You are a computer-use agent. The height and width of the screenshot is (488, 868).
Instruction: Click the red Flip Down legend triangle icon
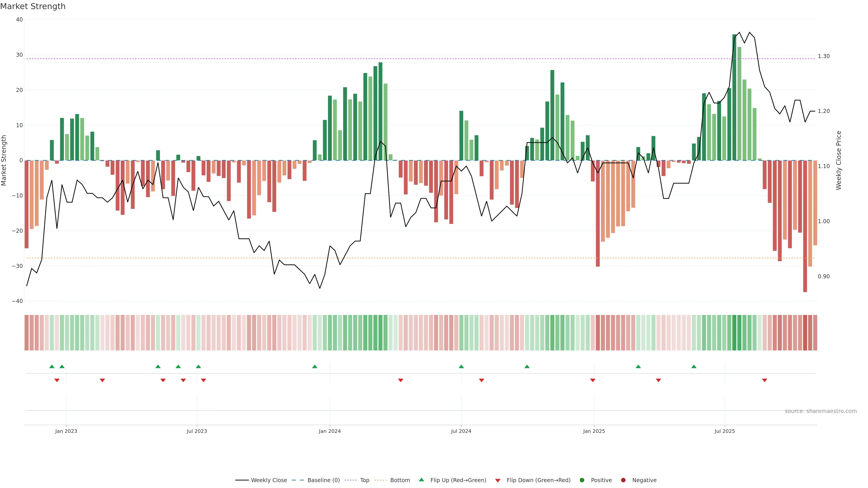498,481
